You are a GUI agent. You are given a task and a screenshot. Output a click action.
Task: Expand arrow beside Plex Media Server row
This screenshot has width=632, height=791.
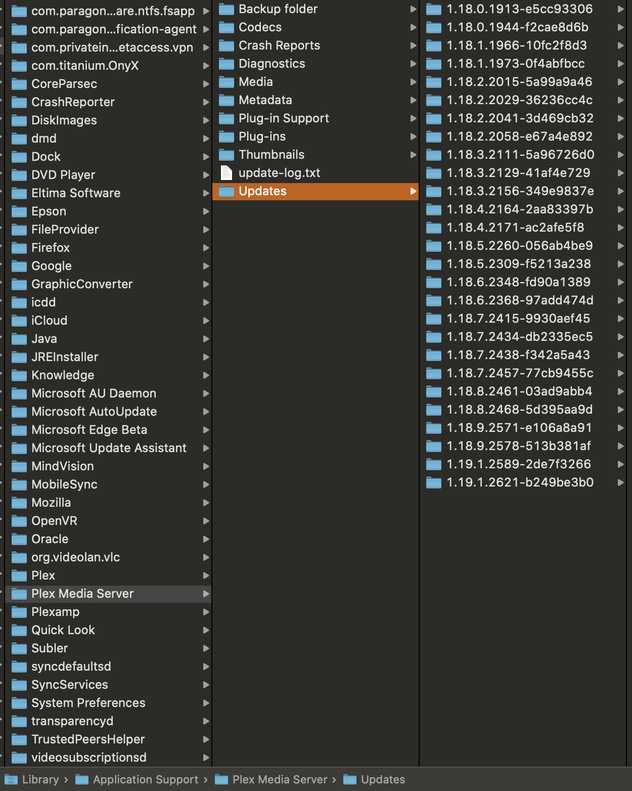click(206, 594)
